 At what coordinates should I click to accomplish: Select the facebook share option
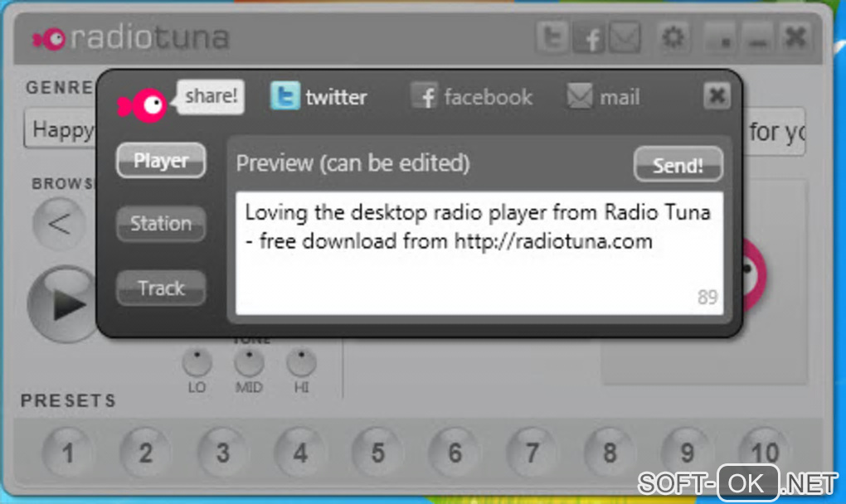pyautogui.click(x=472, y=98)
